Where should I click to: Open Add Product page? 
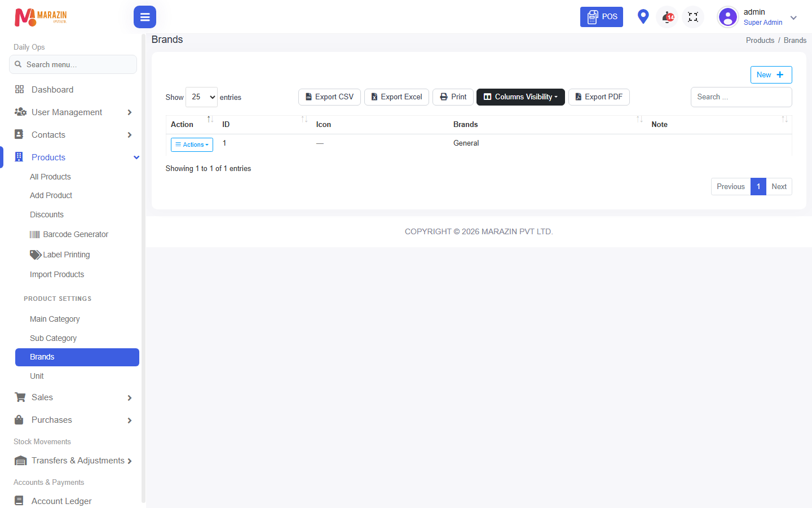tap(51, 195)
